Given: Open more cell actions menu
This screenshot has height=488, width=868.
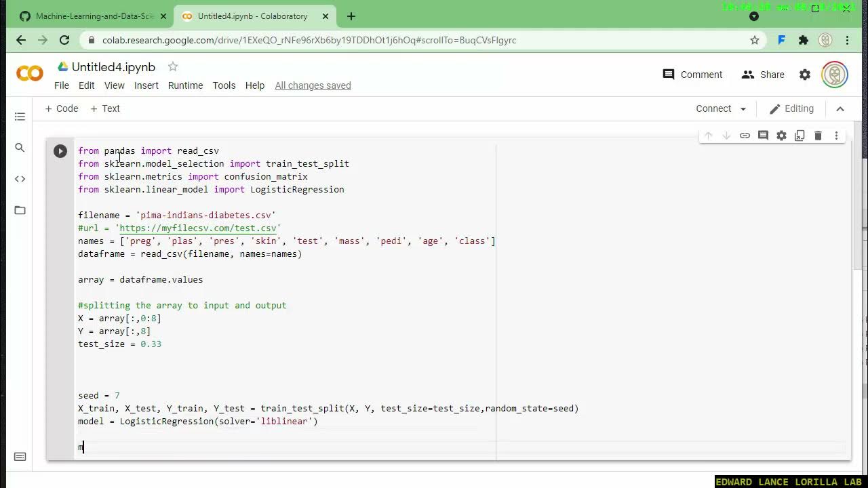Looking at the screenshot, I should (x=836, y=136).
